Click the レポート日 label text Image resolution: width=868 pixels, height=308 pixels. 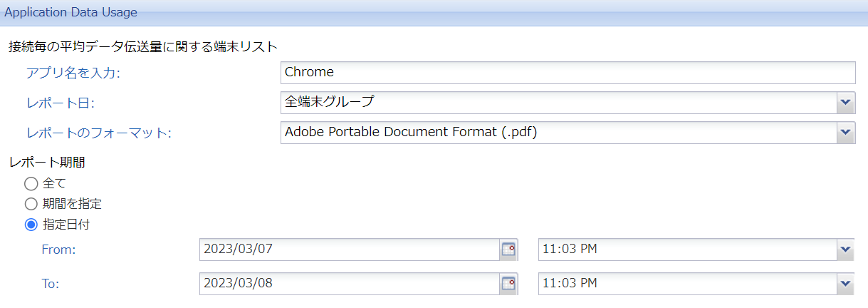click(x=61, y=103)
